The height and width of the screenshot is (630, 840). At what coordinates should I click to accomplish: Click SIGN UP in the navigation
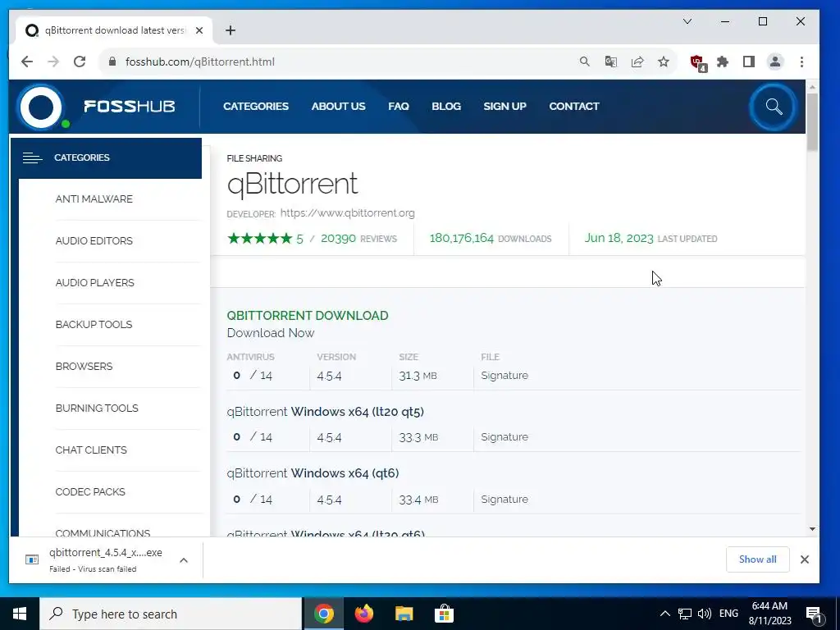point(504,106)
